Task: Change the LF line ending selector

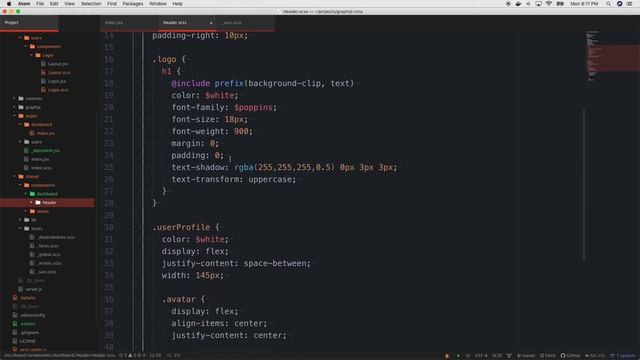Action: (468, 356)
